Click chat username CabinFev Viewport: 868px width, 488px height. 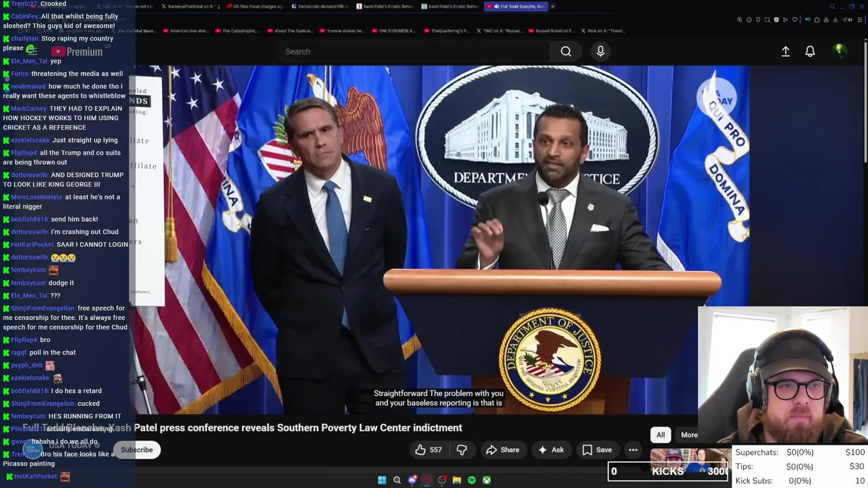point(24,16)
